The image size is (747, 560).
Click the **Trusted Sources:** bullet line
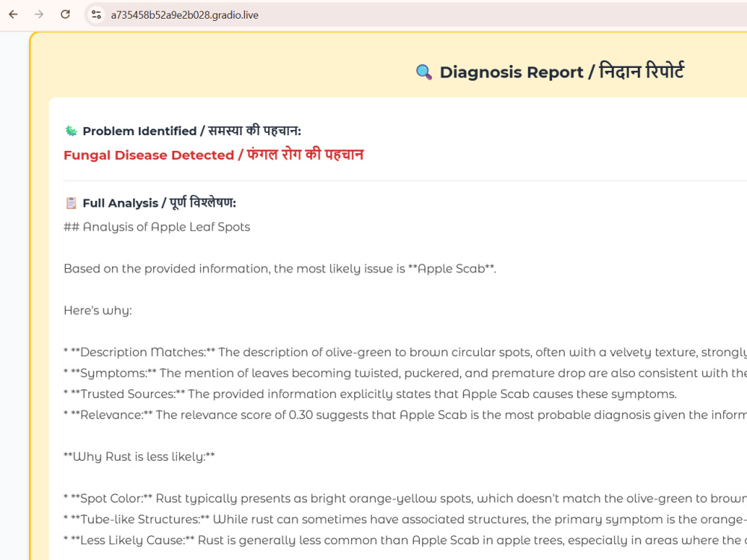click(x=371, y=394)
